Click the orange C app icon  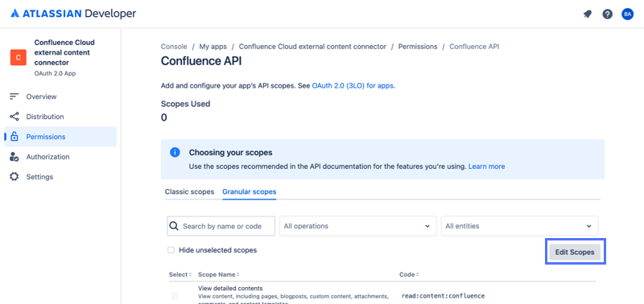tap(18, 57)
